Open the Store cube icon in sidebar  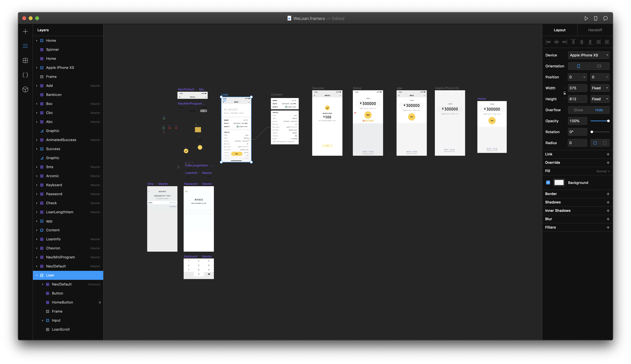pos(25,89)
